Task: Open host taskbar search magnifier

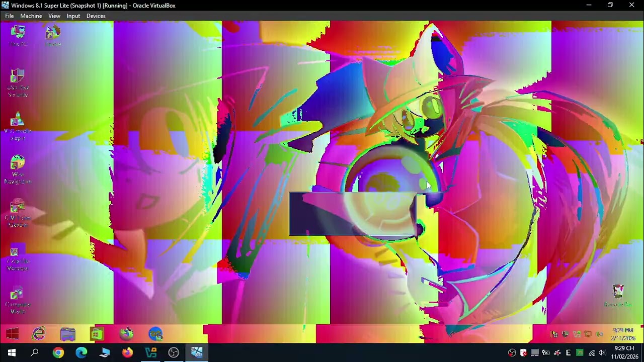Action: [35, 353]
